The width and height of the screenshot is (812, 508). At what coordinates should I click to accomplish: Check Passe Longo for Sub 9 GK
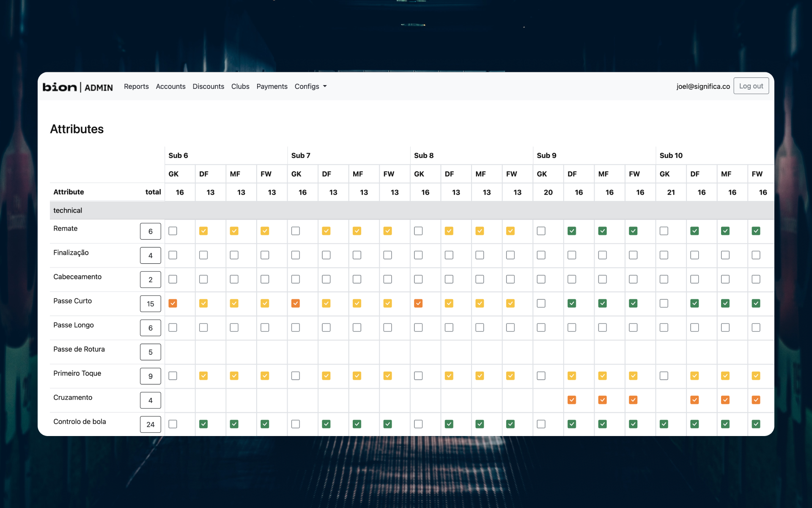click(x=541, y=327)
